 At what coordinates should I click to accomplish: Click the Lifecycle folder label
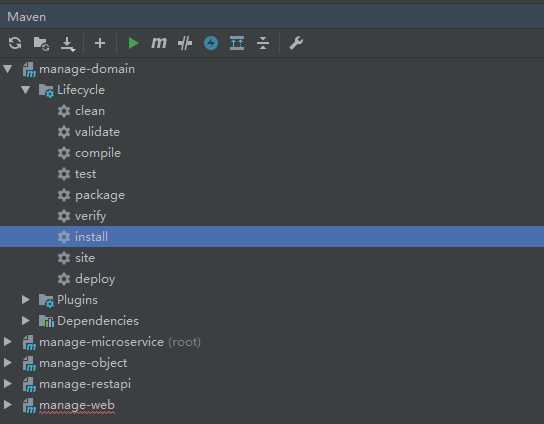(81, 90)
